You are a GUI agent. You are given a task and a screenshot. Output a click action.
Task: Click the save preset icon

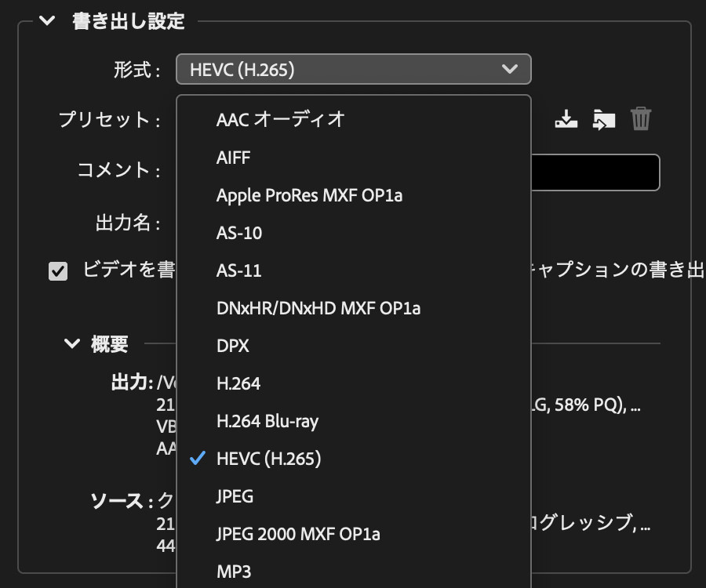566,119
